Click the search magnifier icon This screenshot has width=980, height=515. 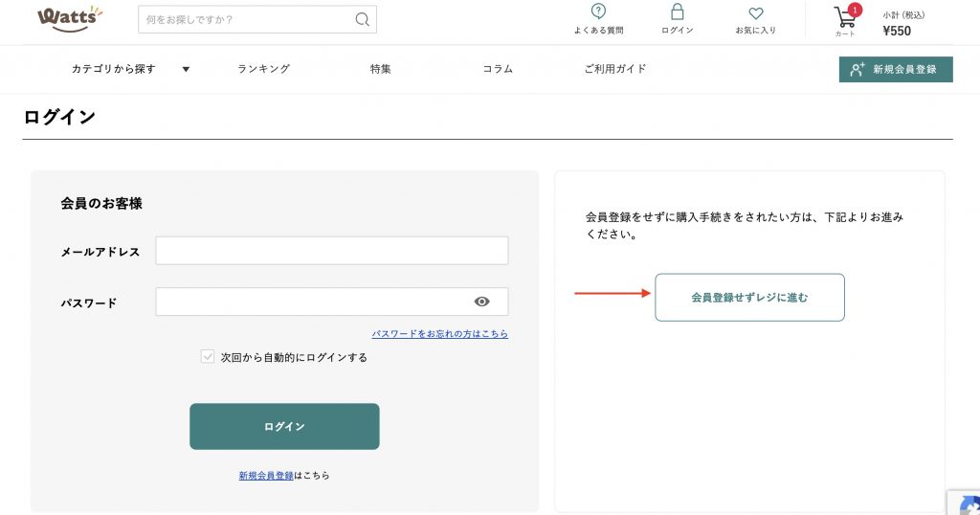click(x=362, y=19)
